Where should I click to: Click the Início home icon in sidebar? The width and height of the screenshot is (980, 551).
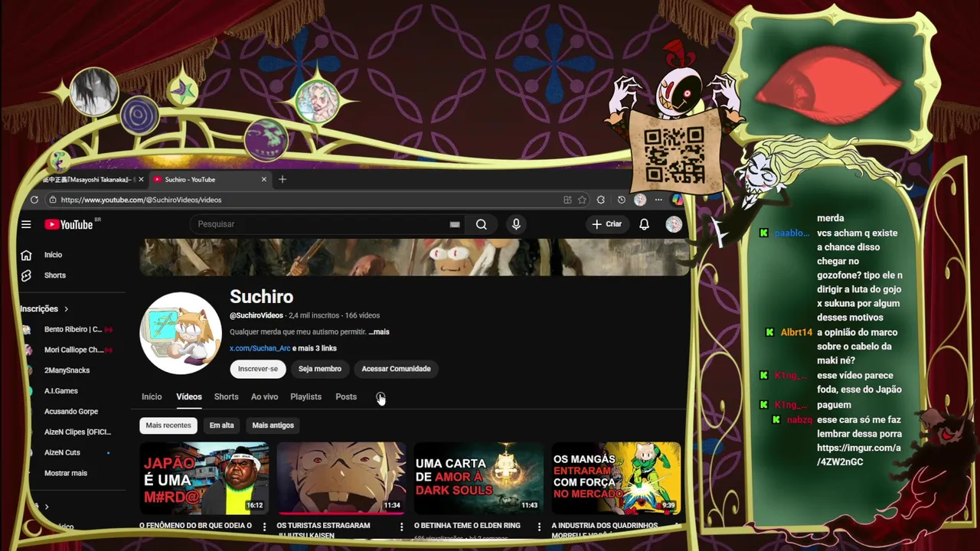[x=26, y=255]
